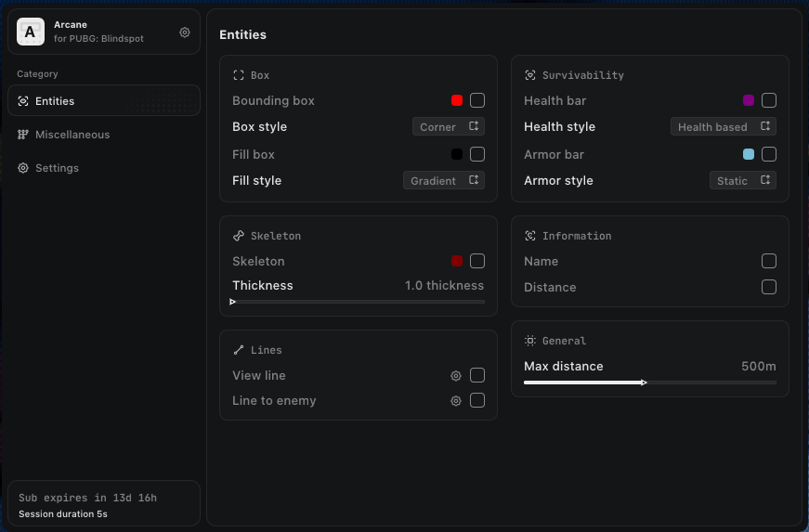The image size is (809, 532).
Task: Enable the Distance information checkbox
Action: click(769, 287)
